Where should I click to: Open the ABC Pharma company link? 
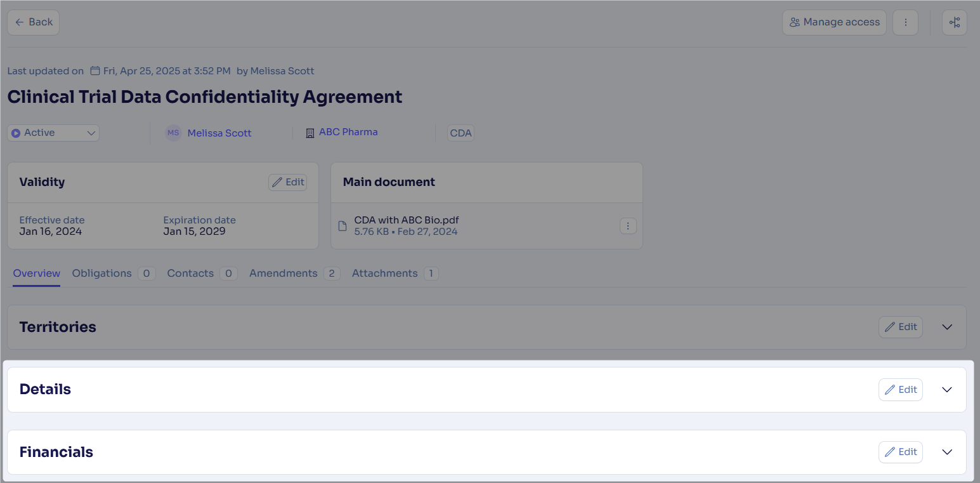(x=348, y=132)
